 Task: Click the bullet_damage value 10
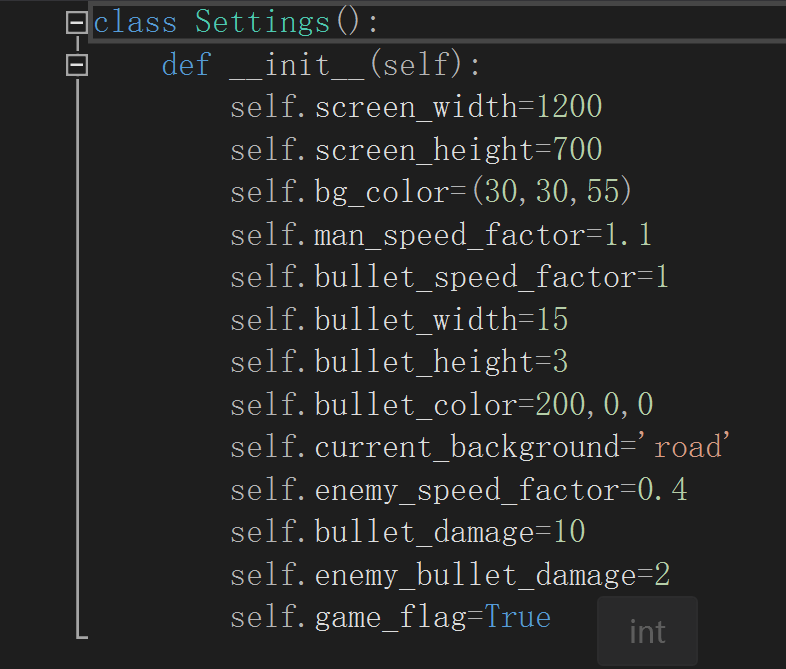point(568,532)
